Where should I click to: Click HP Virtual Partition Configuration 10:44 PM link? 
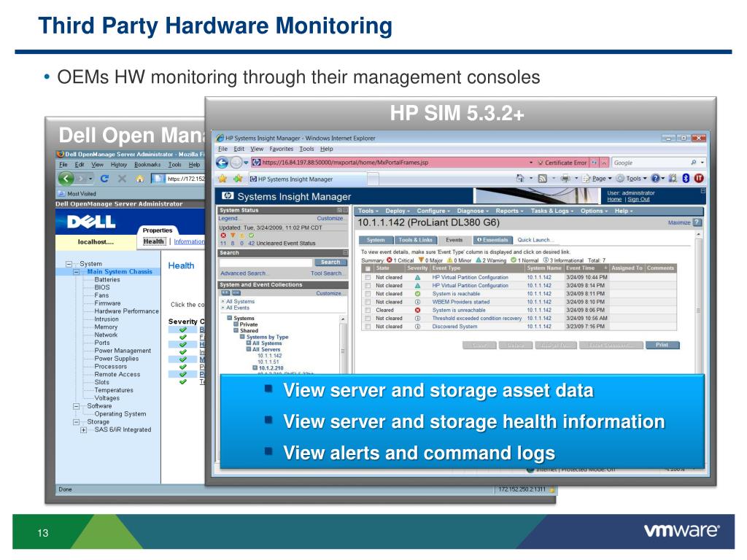coord(470,277)
